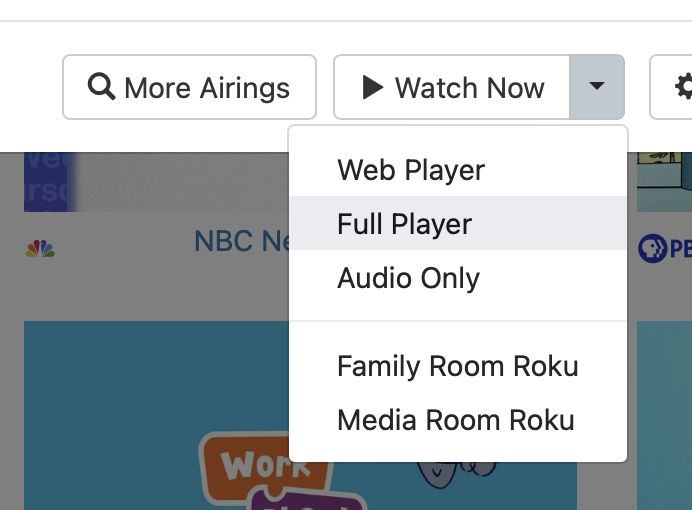The image size is (692, 510).
Task: Click the play triangle icon
Action: tap(373, 87)
